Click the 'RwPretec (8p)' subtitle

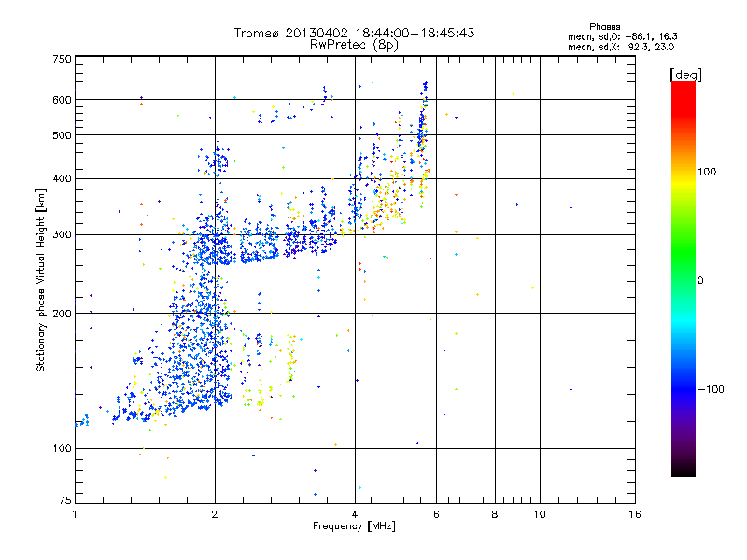(354, 45)
